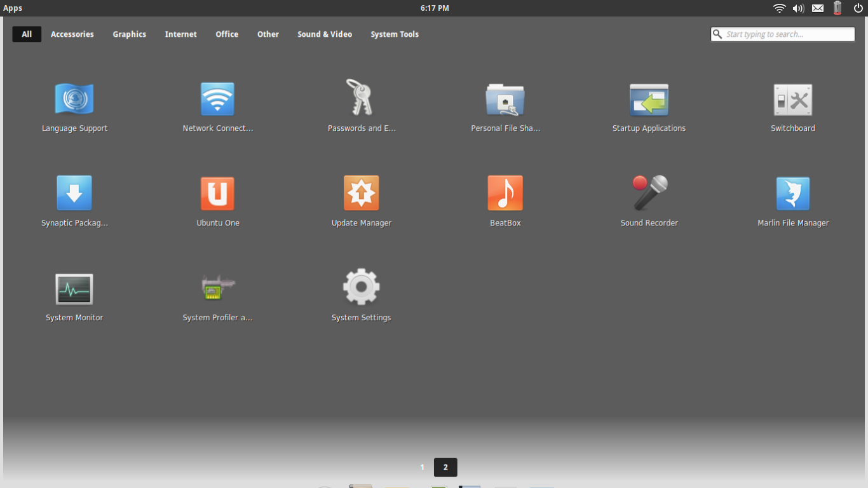Open Ubuntu One
Screen dimensions: 868x488
[217, 193]
